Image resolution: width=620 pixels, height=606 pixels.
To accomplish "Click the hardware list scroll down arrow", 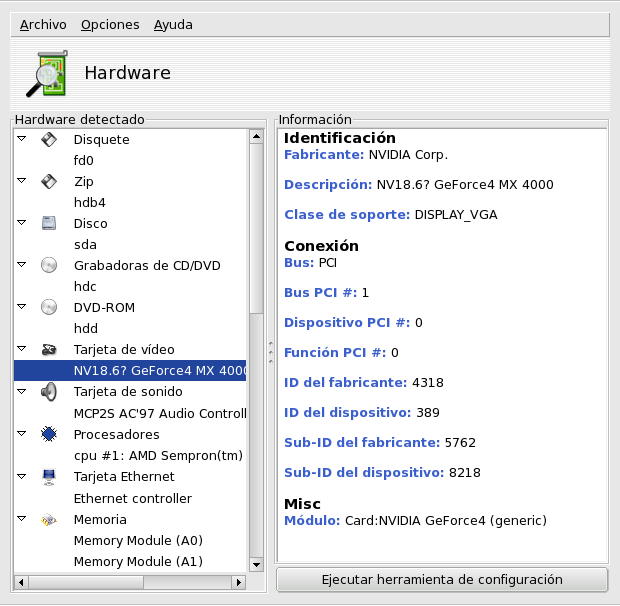I will tap(256, 564).
